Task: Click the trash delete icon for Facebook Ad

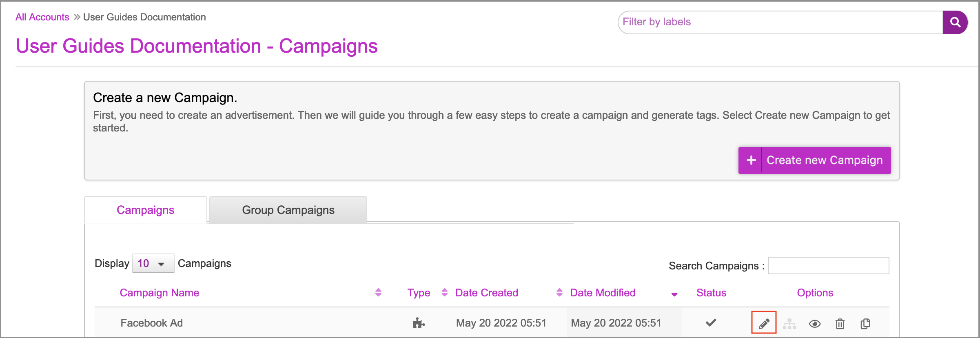Action: pos(840,324)
